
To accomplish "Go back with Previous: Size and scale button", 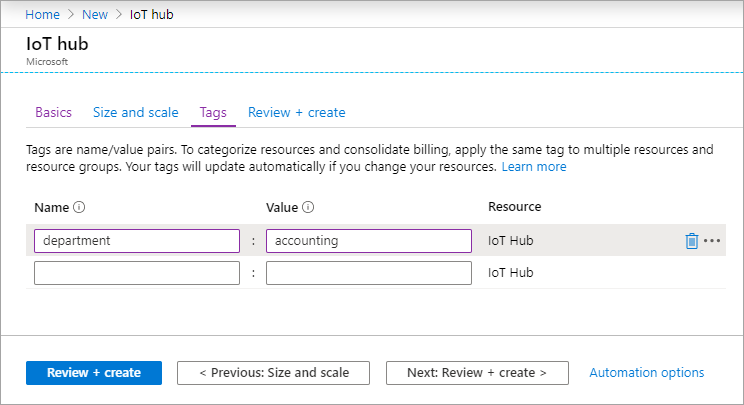I will [274, 373].
